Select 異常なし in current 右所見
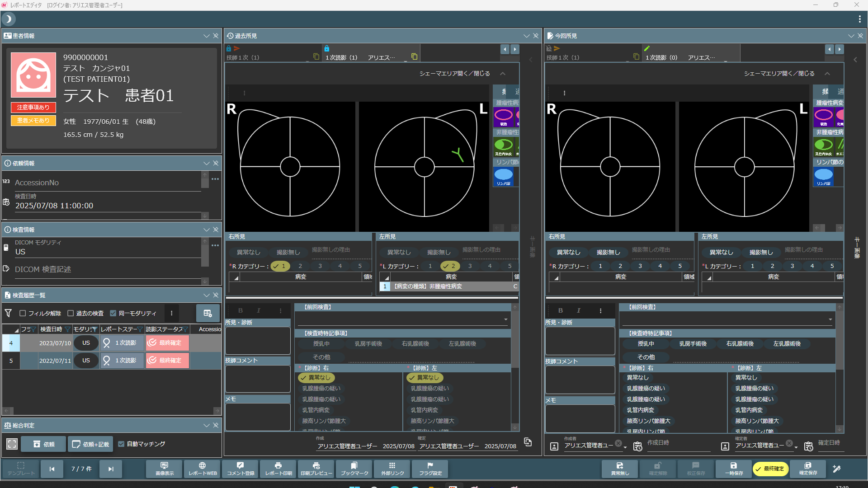This screenshot has width=868, height=488. [568, 252]
